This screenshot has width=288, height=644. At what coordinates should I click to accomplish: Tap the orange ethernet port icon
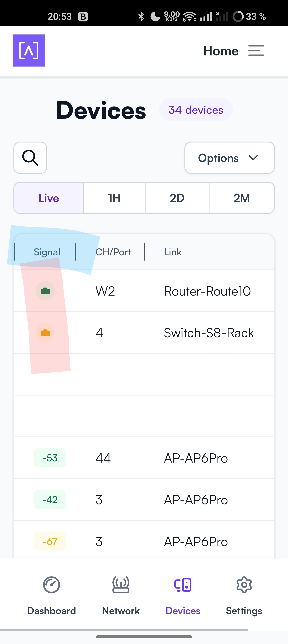click(x=45, y=332)
